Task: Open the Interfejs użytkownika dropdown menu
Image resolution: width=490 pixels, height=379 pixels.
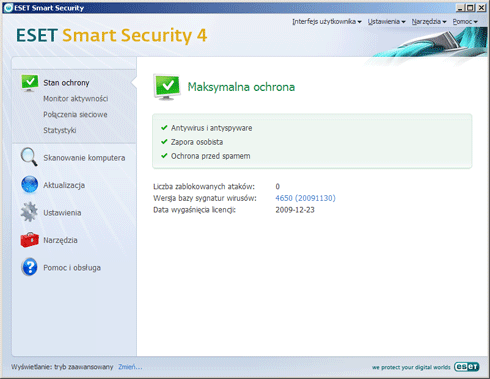Action: coord(327,22)
